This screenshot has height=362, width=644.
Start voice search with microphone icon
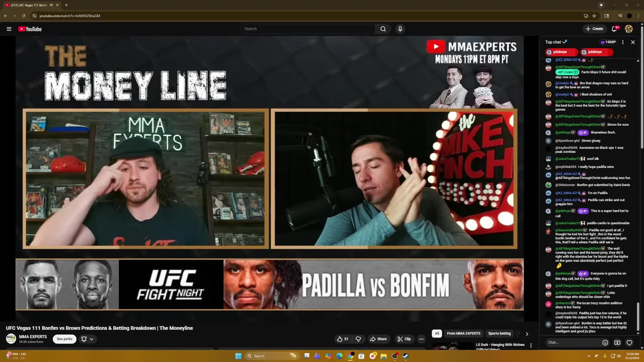400,29
